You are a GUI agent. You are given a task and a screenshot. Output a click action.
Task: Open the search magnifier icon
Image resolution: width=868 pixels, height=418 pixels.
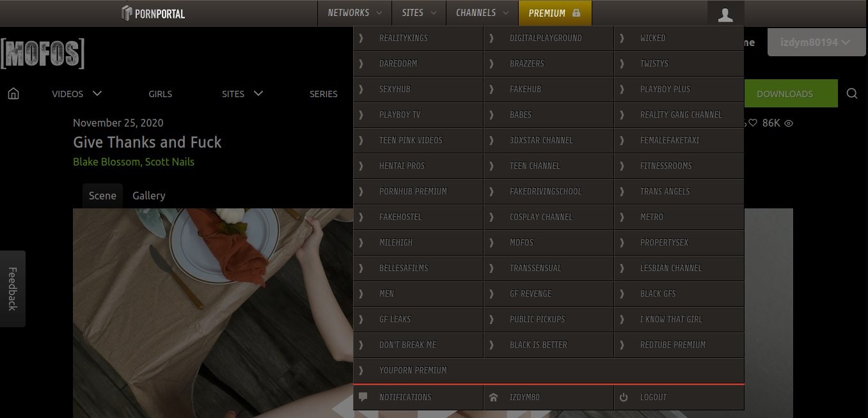point(852,94)
